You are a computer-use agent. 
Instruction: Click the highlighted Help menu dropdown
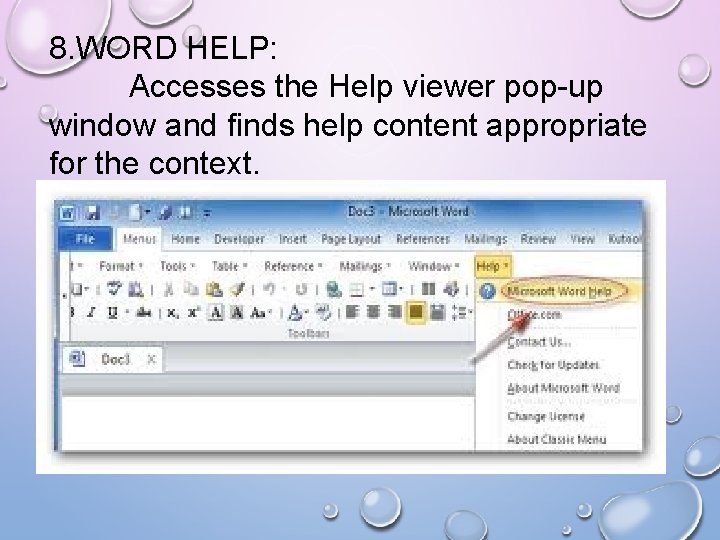493,266
